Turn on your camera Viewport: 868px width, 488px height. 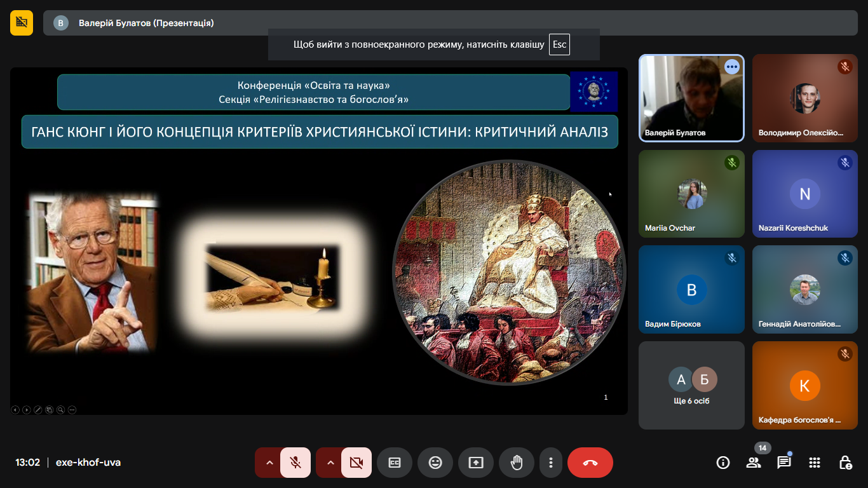tap(356, 463)
